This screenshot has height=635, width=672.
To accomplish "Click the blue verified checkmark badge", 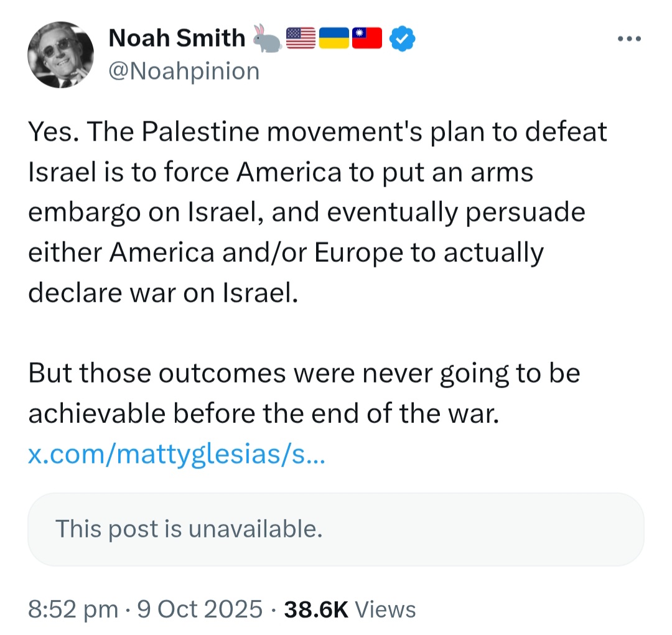I will [402, 39].
